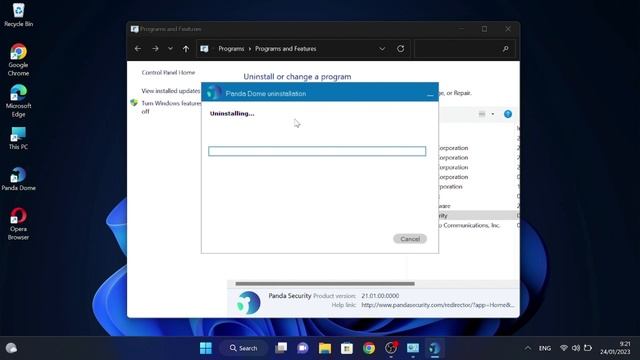
Task: Click the Panda Security logo in details pane
Action: pos(249,302)
